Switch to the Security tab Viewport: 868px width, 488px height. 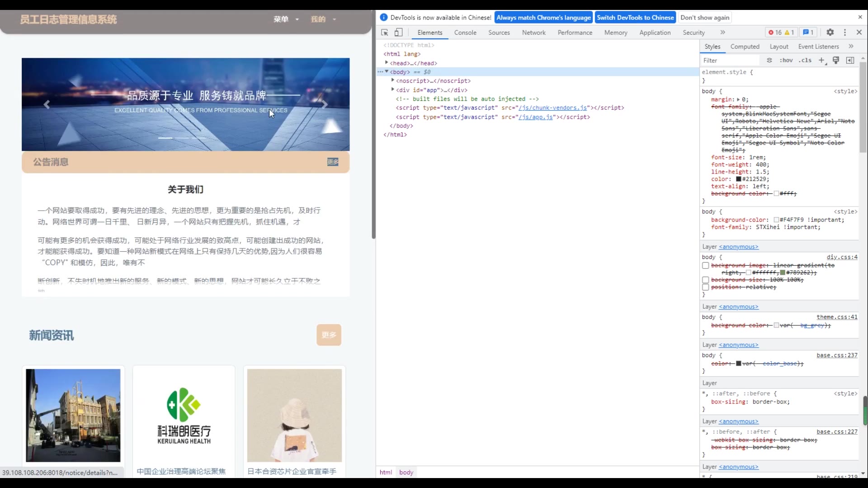click(693, 33)
